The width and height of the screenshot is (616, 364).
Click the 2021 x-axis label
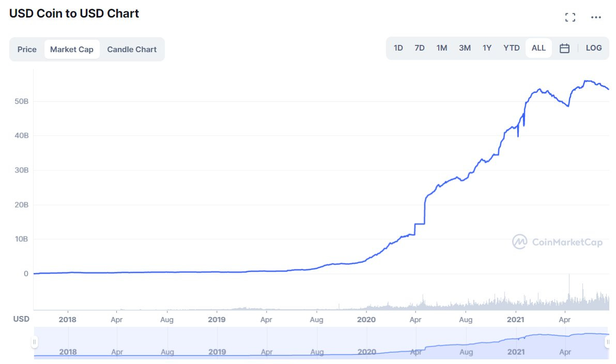pos(515,320)
